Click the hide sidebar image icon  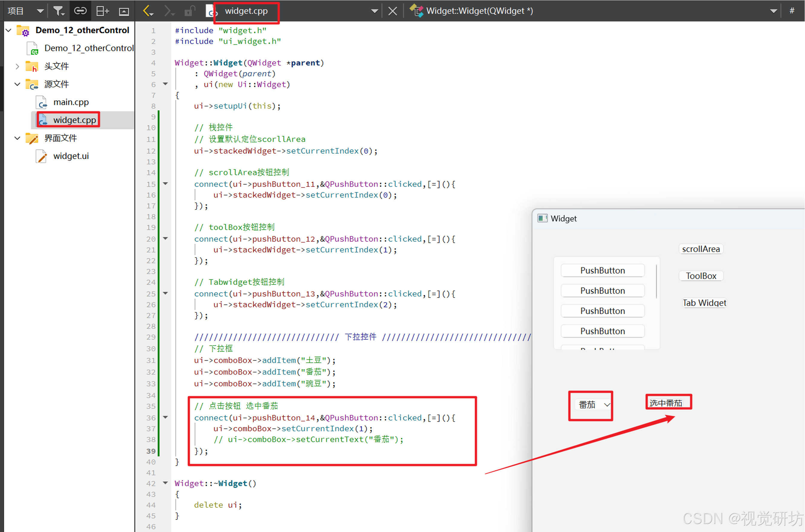click(x=124, y=12)
